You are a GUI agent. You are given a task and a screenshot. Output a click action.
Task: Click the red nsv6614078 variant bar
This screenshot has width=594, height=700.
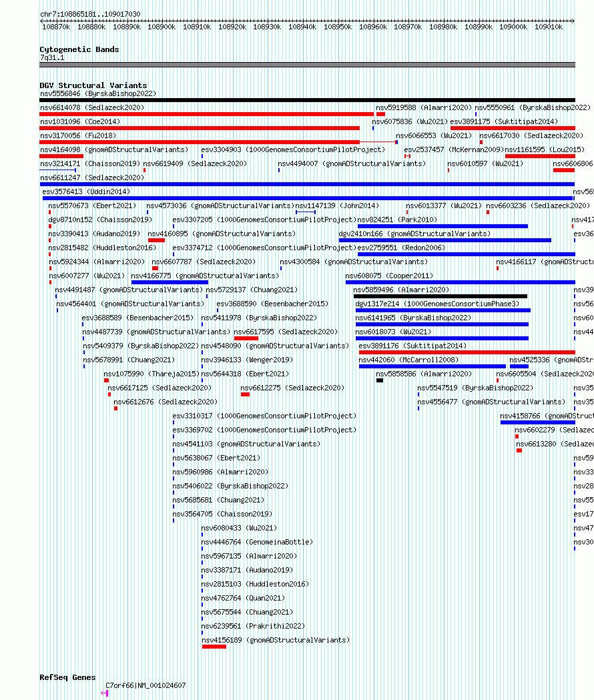[206, 114]
